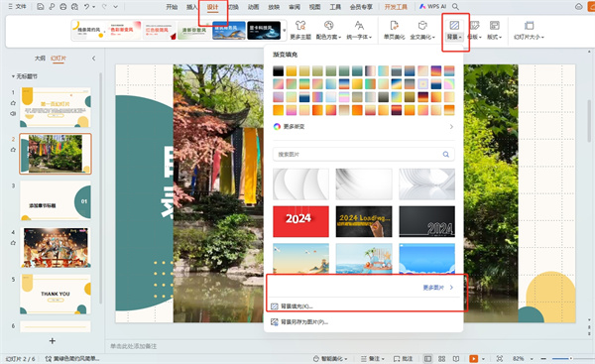Click the 全文美化 full document beautify icon
The image size is (595, 364).
[x=422, y=26]
